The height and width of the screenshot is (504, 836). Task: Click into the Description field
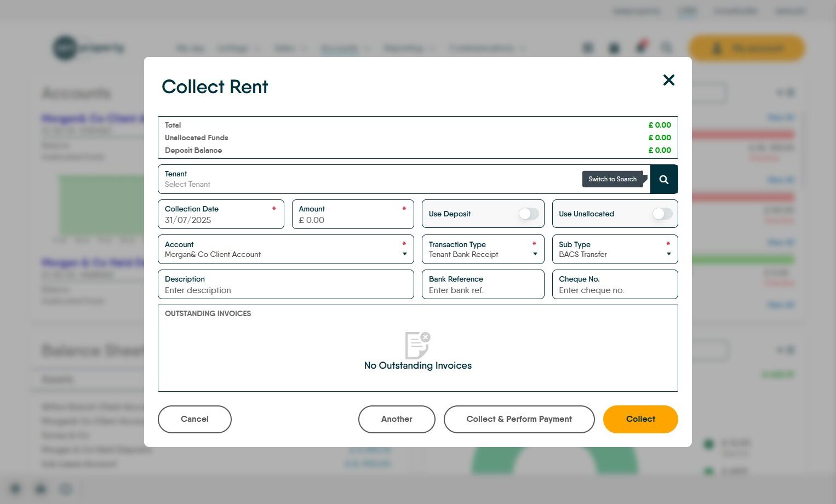pyautogui.click(x=286, y=284)
